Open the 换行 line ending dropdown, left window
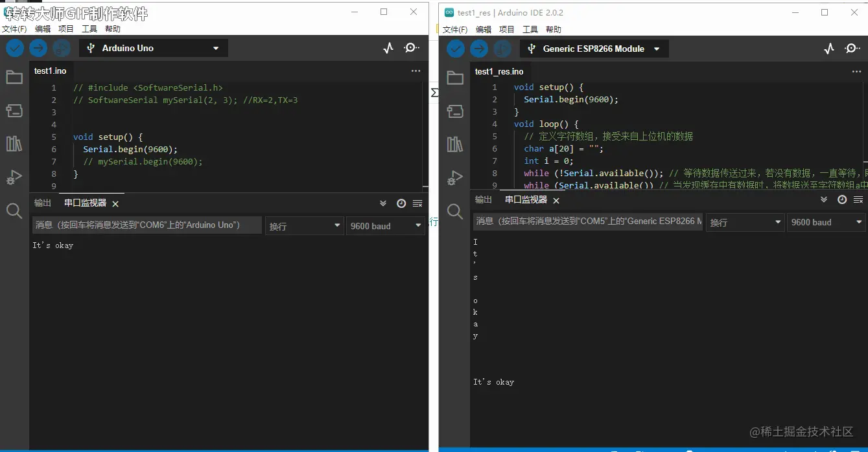868x452 pixels. (304, 225)
